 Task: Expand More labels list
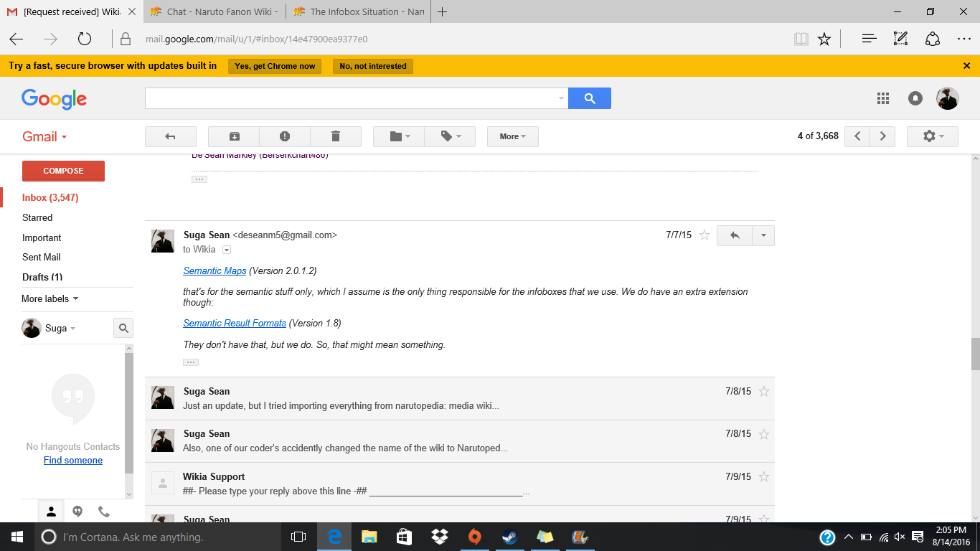(x=50, y=298)
